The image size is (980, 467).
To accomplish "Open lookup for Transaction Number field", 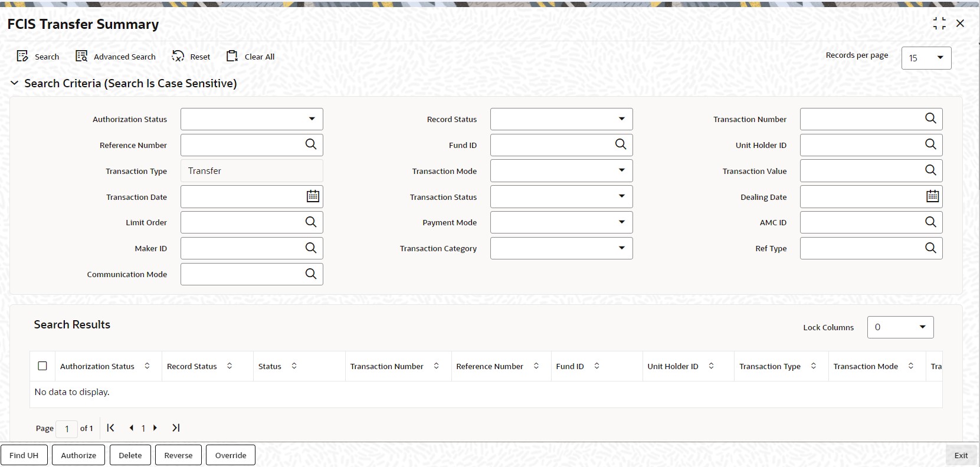I will pyautogui.click(x=930, y=119).
